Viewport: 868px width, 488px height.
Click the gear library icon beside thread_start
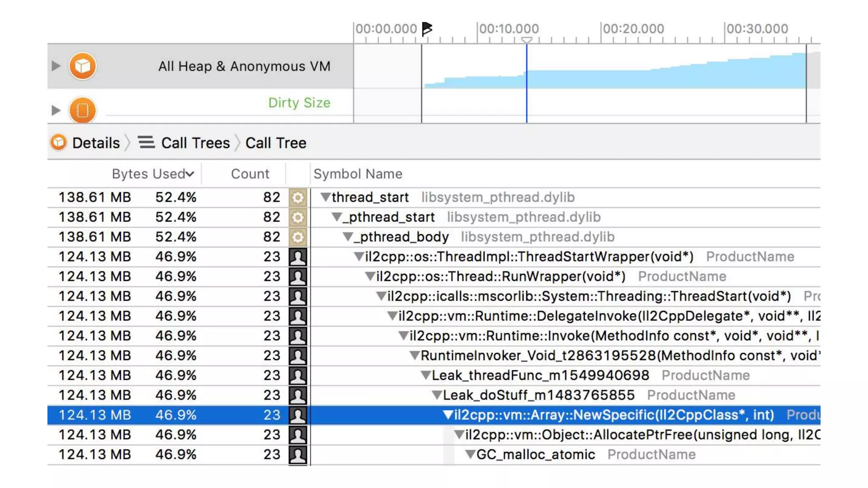click(298, 197)
